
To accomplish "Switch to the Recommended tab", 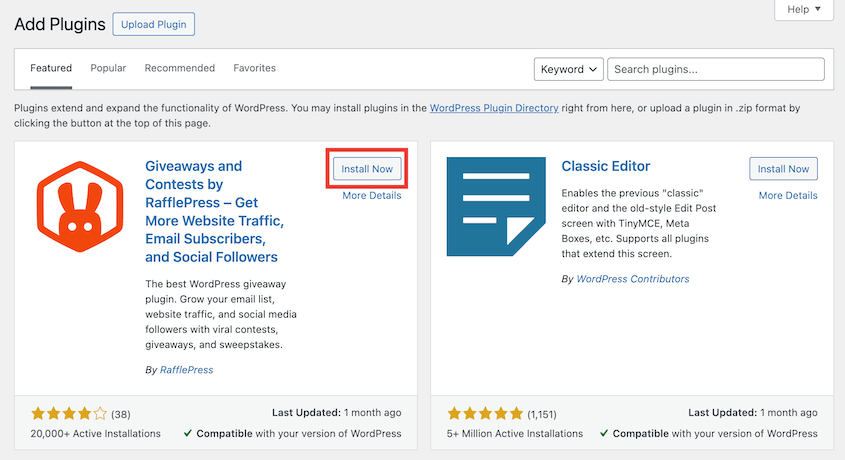I will (179, 68).
